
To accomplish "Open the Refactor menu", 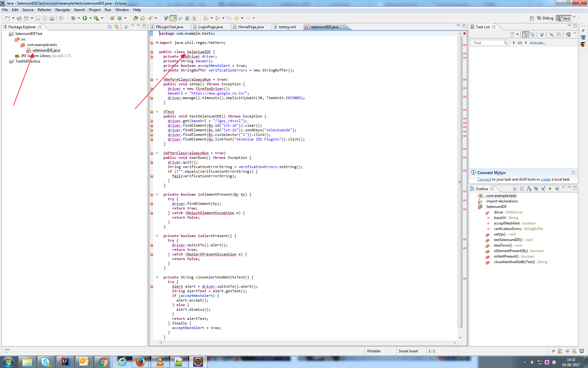I will (44, 10).
